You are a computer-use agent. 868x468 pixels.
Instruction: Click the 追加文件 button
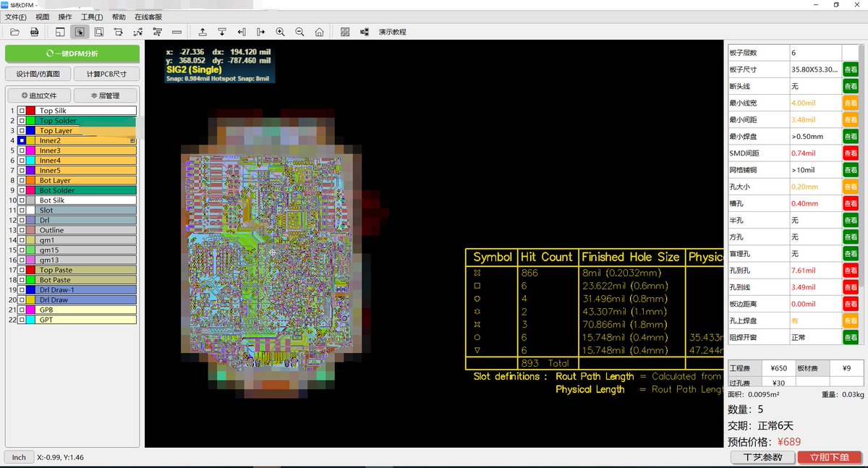(x=39, y=95)
